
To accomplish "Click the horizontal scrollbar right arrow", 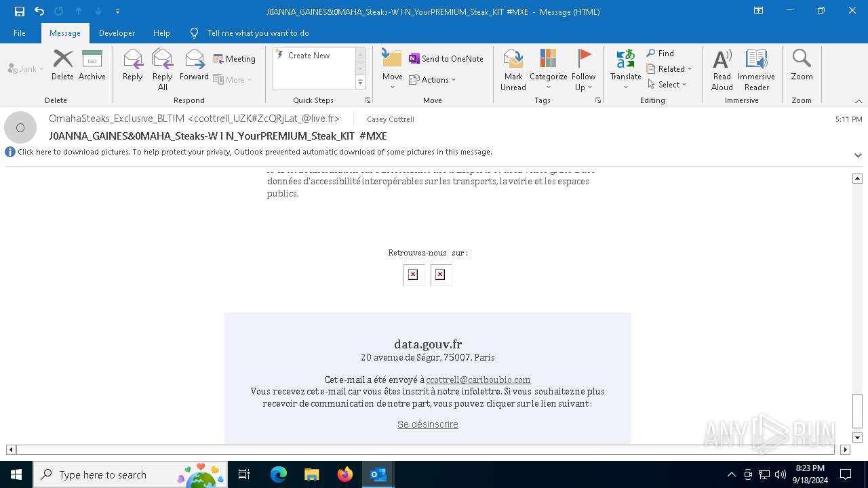I will (x=845, y=449).
